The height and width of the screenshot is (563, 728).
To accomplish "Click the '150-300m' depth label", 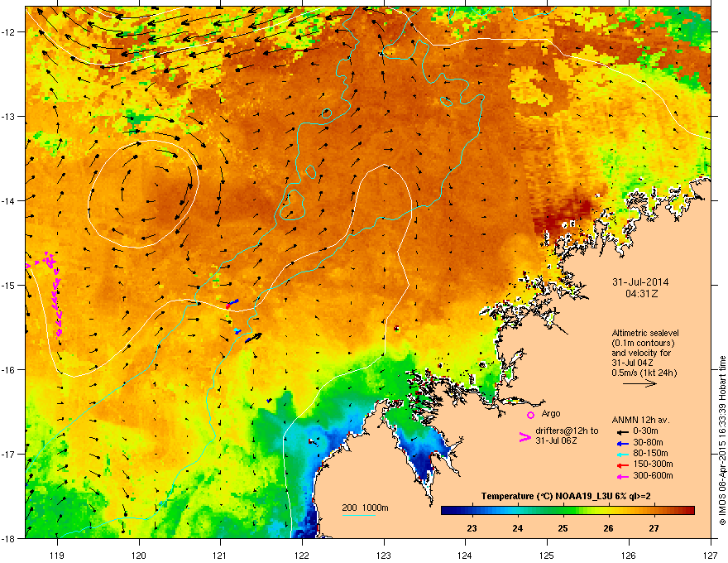I will [653, 464].
